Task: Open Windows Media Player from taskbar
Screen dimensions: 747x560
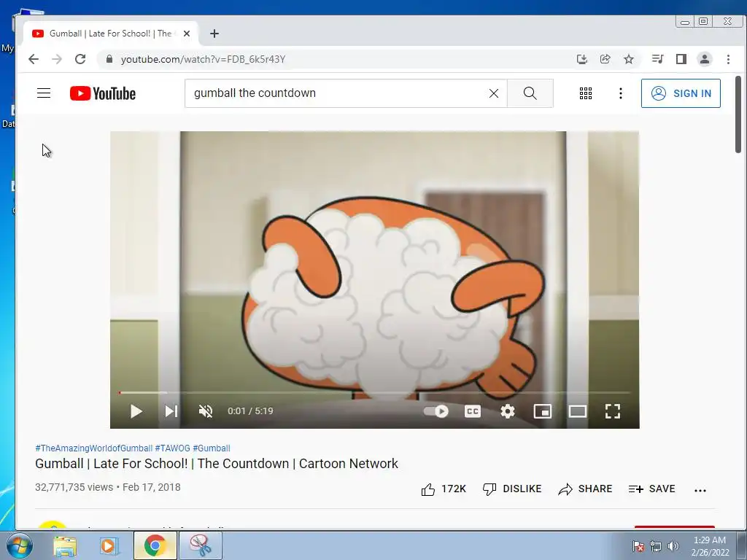Action: coord(108,545)
